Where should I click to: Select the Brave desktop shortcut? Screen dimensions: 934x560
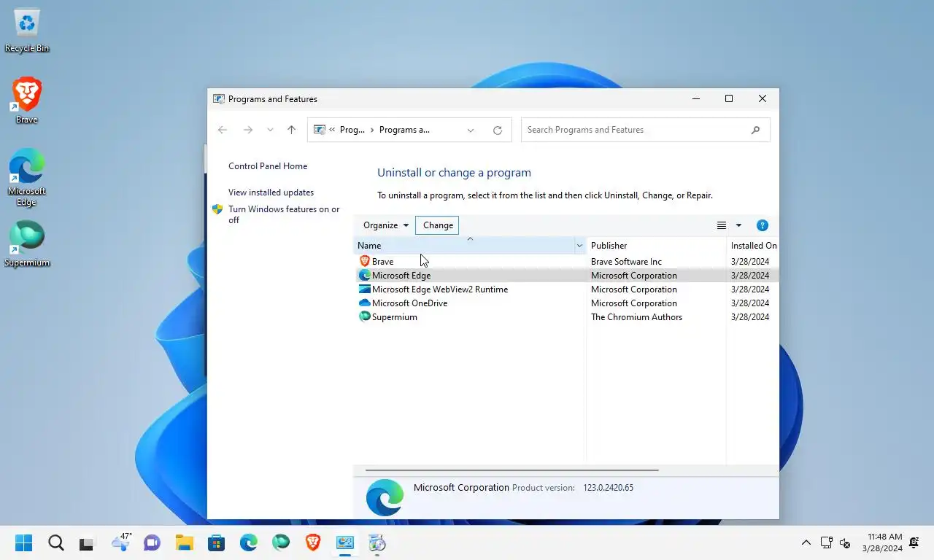pos(27,101)
